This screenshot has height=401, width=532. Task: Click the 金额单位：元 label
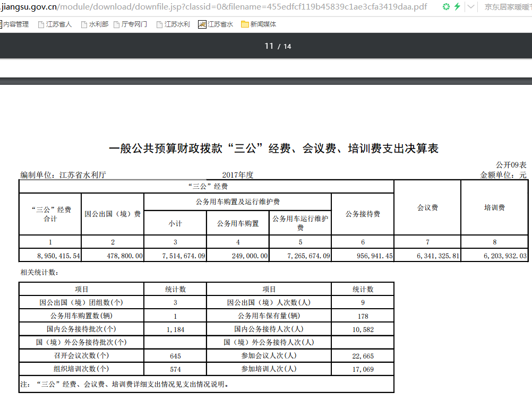[x=503, y=175]
